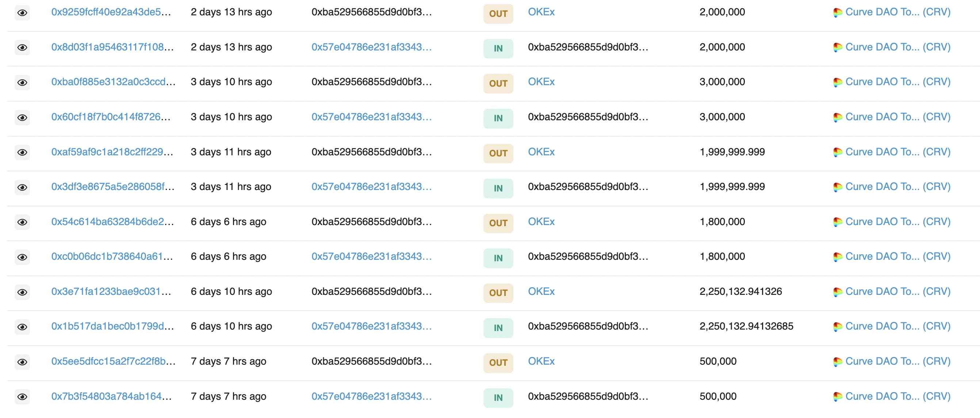View details eye icon for 0xba0f885e3132a0c3ccd
The image size is (980, 418).
coord(22,82)
